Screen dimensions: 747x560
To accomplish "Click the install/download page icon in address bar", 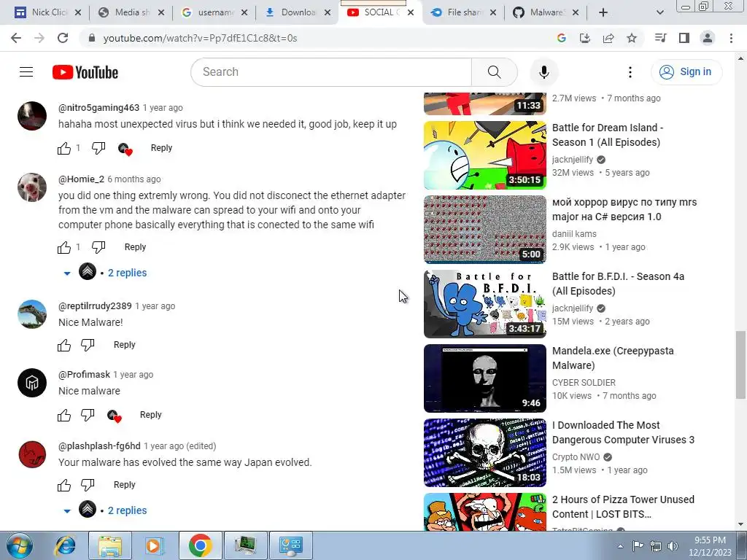I will 585,38.
